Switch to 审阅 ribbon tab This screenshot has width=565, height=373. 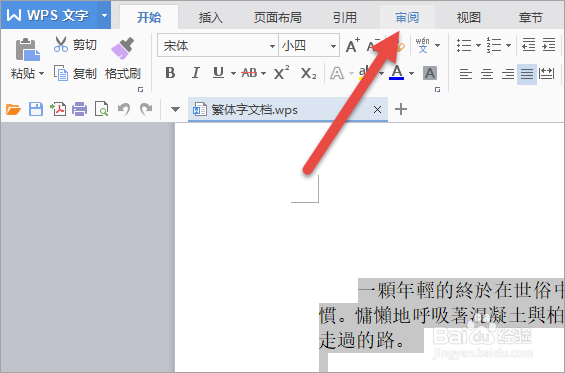[x=407, y=17]
